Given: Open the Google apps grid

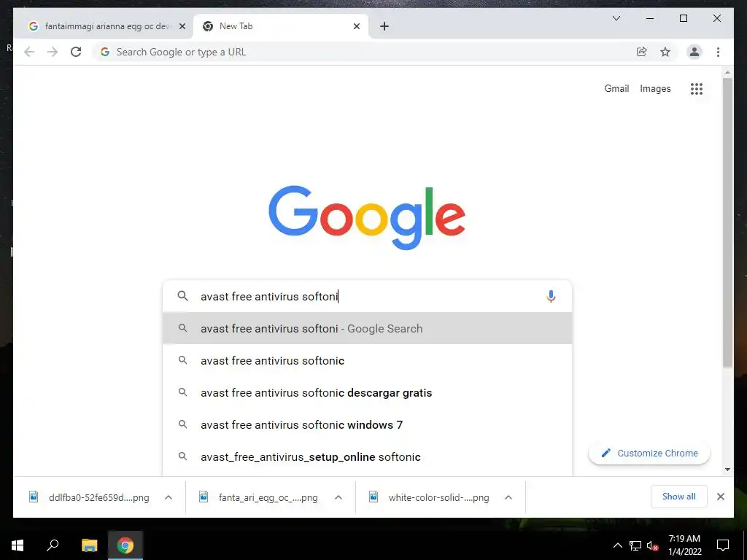Looking at the screenshot, I should pyautogui.click(x=697, y=88).
